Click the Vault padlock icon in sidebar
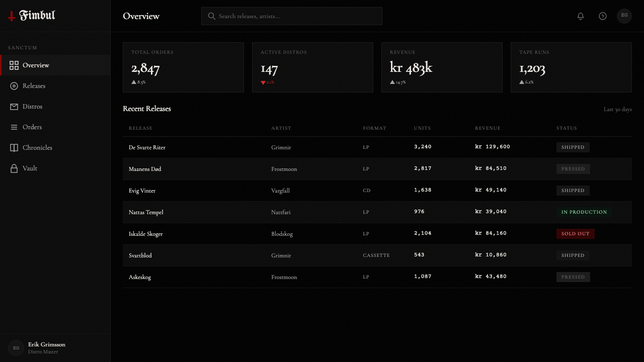This screenshot has width=644, height=362. point(14,168)
